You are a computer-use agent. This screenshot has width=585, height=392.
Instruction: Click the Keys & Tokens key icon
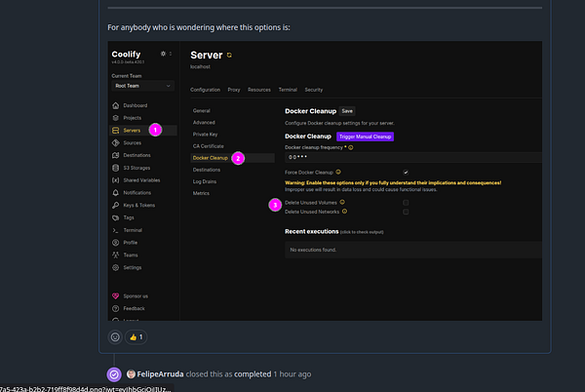pyautogui.click(x=116, y=205)
